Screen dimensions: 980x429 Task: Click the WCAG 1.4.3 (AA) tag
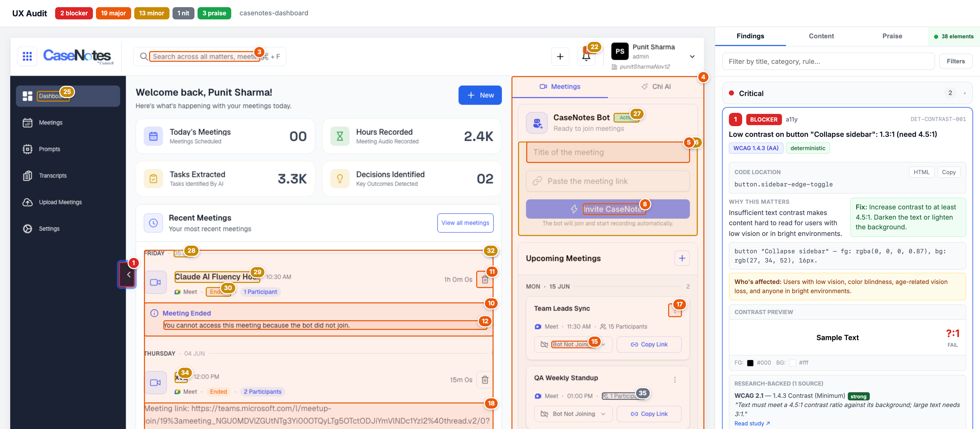(755, 148)
